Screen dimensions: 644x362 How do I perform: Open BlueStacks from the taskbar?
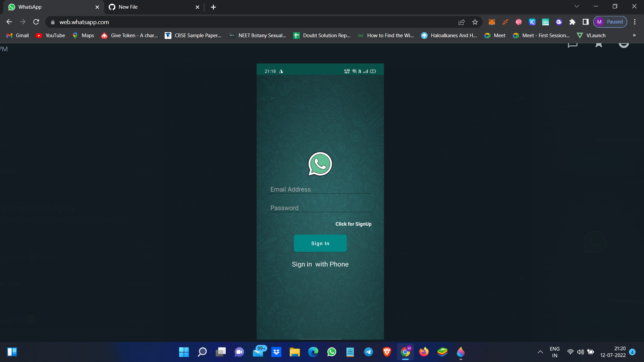click(x=442, y=352)
